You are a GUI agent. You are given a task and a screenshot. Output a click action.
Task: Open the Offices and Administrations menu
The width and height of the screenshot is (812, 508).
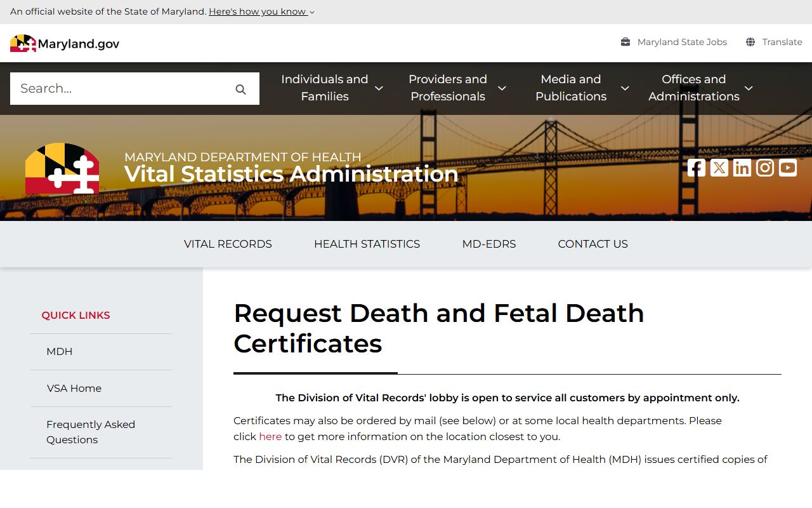tap(694, 88)
